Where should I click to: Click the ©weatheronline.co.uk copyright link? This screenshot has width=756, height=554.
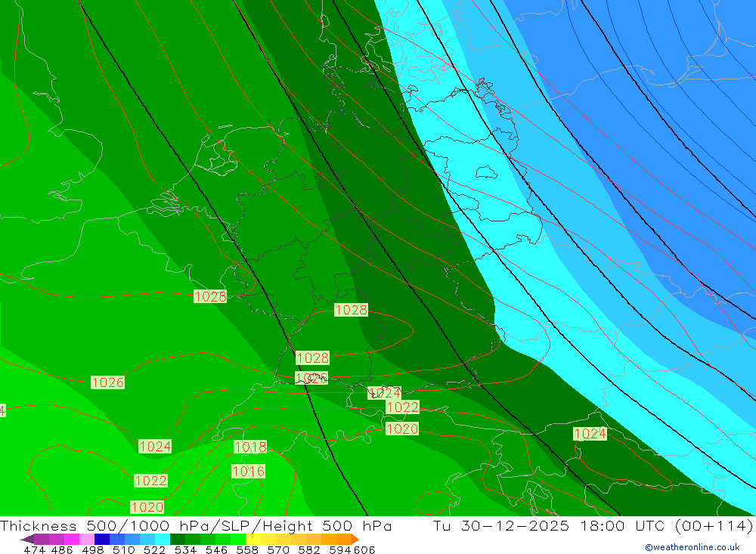tap(692, 547)
